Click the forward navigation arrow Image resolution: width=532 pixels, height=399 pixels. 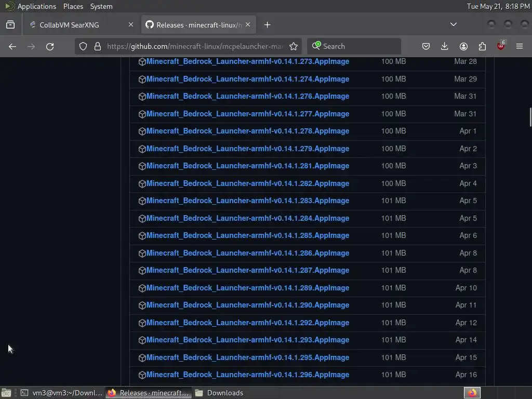(x=31, y=46)
